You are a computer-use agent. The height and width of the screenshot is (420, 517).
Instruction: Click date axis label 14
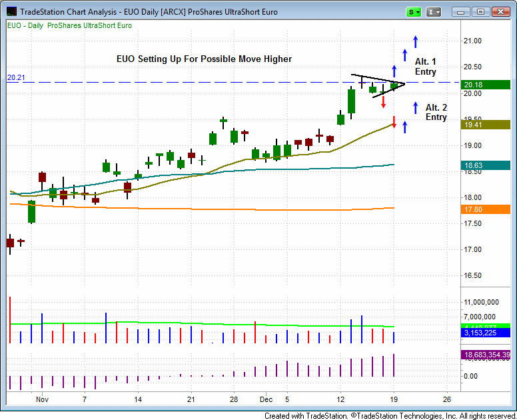pyautogui.click(x=138, y=399)
